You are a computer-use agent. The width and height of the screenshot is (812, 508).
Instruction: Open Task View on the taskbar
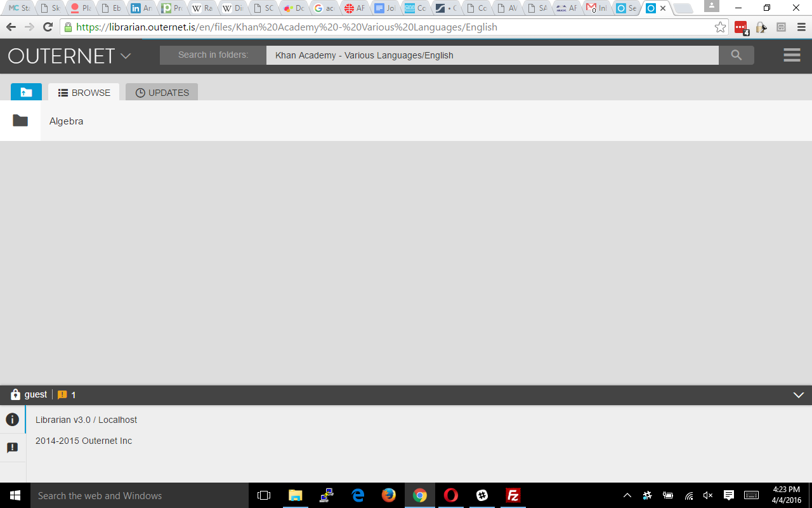[264, 495]
